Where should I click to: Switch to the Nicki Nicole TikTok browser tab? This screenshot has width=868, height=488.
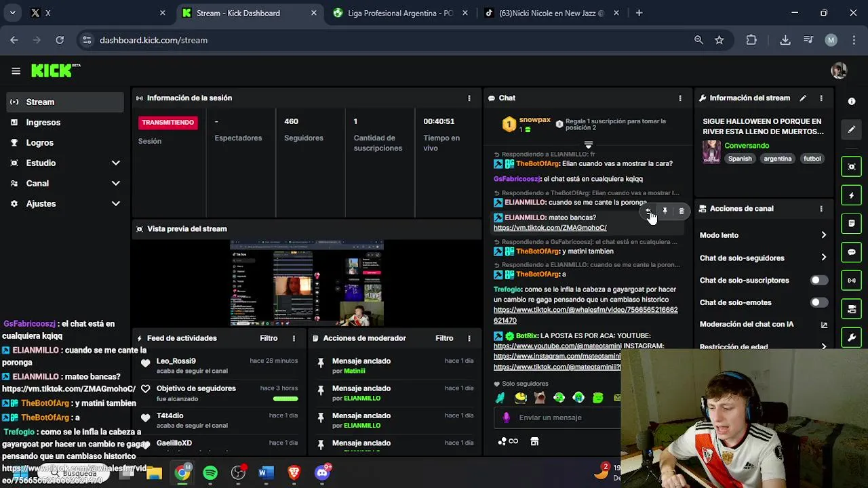pyautogui.click(x=551, y=13)
